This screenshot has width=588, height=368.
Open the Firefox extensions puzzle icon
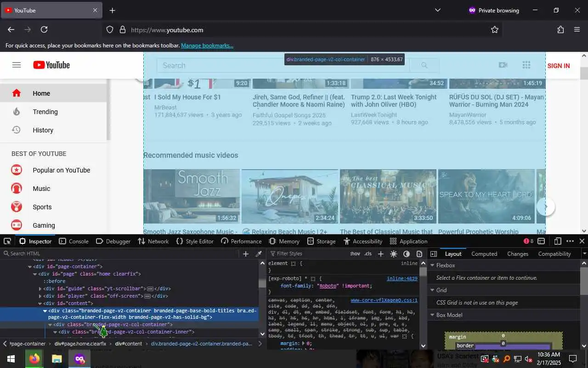pos(560,29)
